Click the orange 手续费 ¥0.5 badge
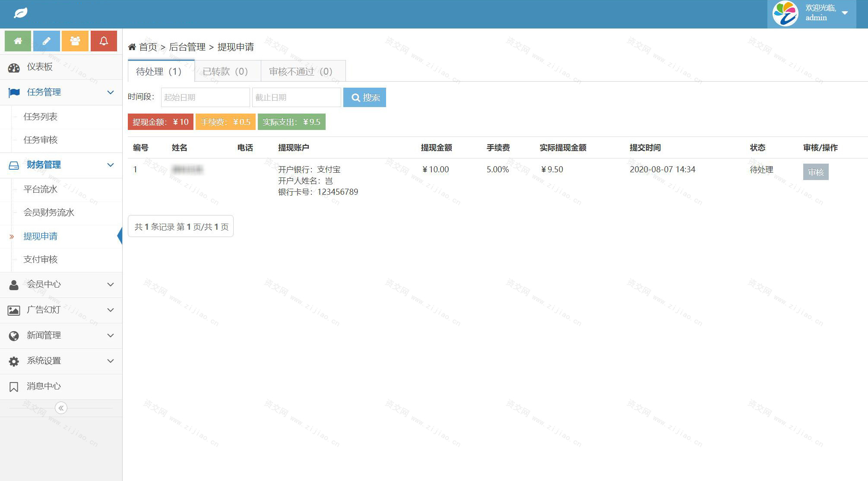The height and width of the screenshot is (481, 868). click(225, 122)
